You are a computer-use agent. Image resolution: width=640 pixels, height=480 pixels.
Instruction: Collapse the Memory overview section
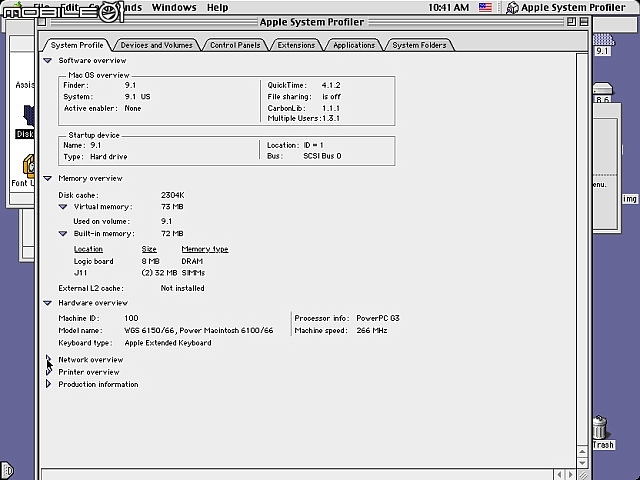click(x=48, y=178)
